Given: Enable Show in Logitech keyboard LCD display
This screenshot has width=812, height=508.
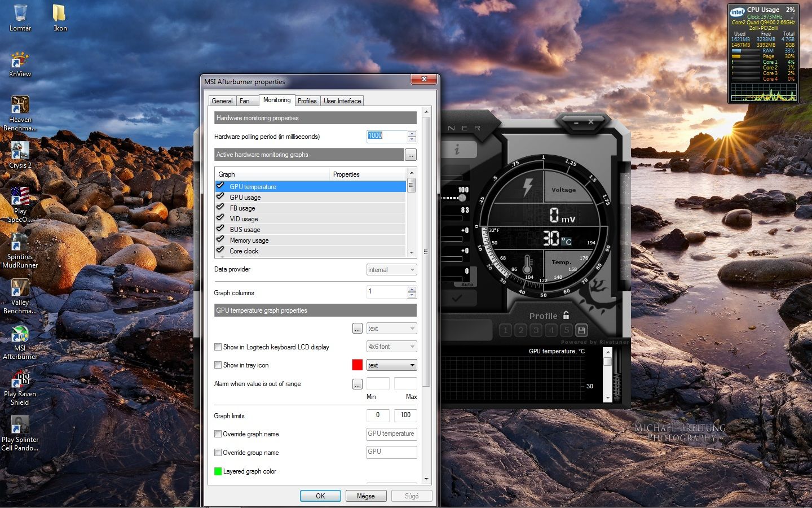Looking at the screenshot, I should (x=218, y=347).
